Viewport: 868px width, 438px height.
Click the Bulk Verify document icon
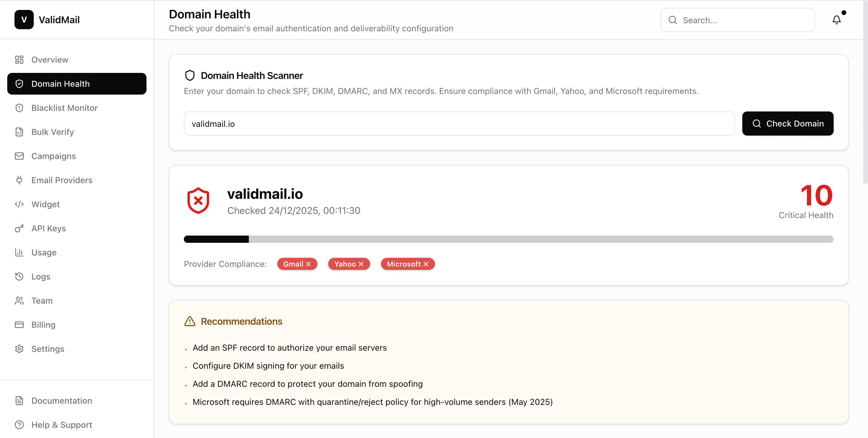[19, 132]
